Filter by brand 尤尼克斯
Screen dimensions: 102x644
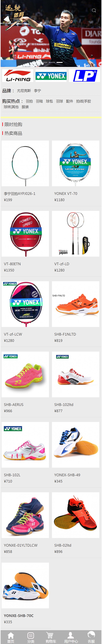[24, 91]
